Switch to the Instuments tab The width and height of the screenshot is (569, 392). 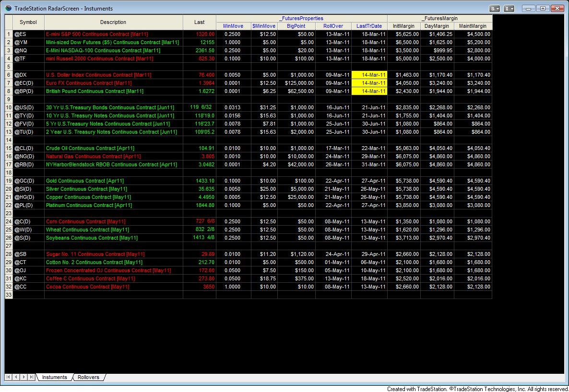54,377
